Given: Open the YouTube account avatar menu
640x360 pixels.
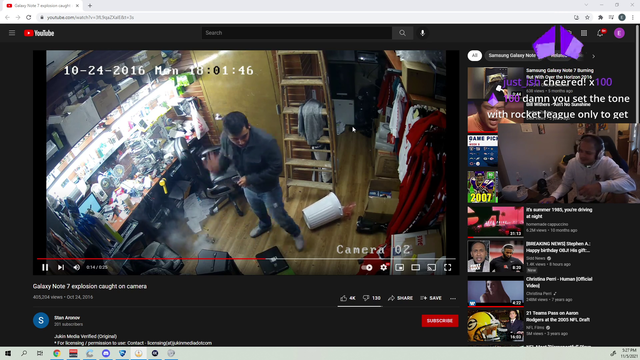Looking at the screenshot, I should [x=619, y=33].
